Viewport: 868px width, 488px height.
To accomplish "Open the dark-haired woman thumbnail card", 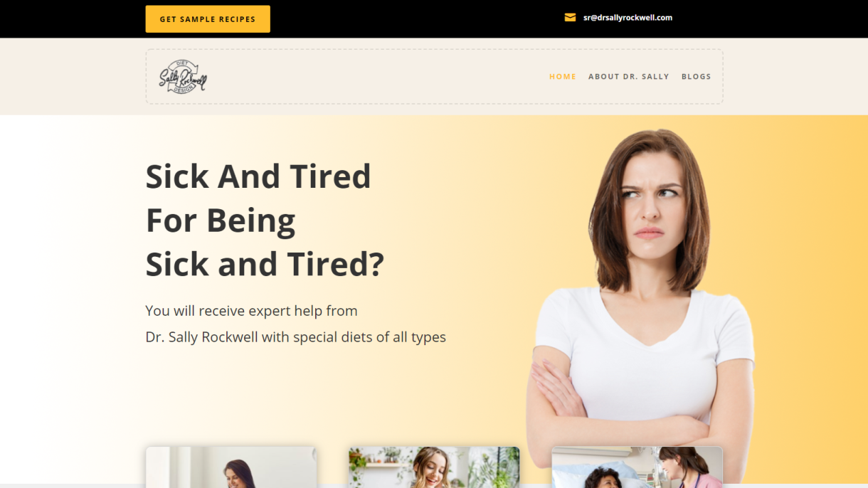I will click(231, 467).
